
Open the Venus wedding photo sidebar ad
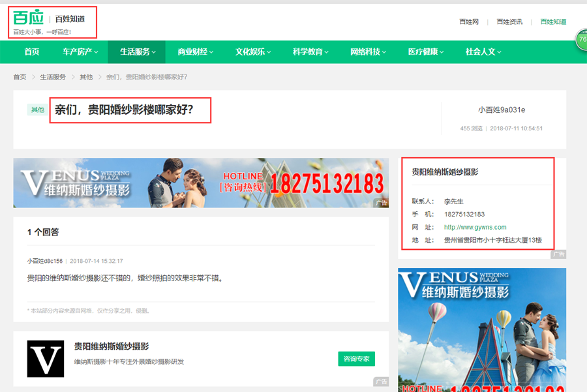(x=482, y=330)
